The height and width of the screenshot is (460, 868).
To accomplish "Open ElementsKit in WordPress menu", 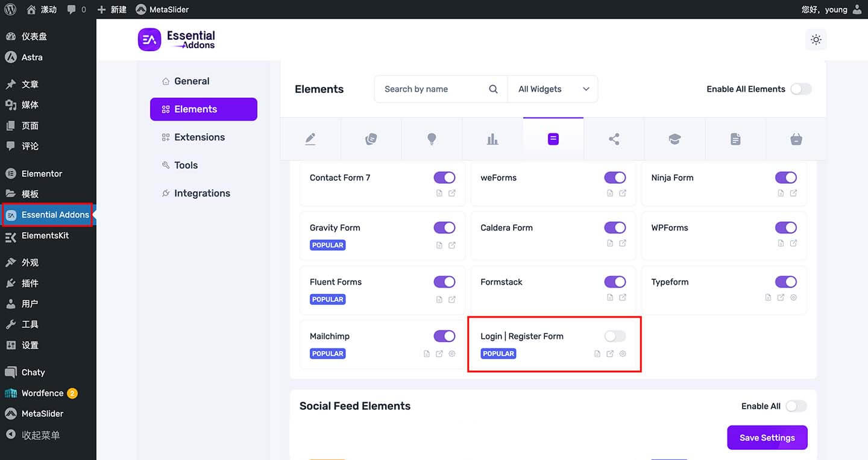I will click(48, 236).
